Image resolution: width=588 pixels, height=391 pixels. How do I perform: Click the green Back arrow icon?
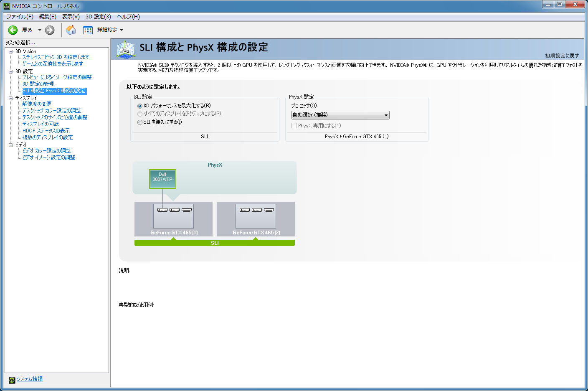13,30
